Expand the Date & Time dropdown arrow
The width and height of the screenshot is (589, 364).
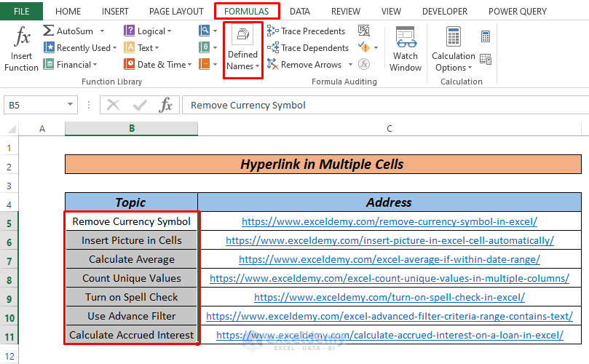click(x=190, y=65)
